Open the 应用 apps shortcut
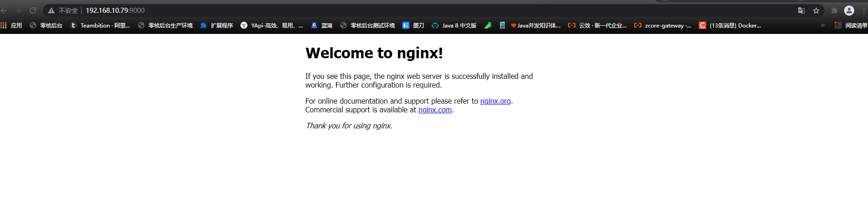This screenshot has width=868, height=216. pos(11,25)
